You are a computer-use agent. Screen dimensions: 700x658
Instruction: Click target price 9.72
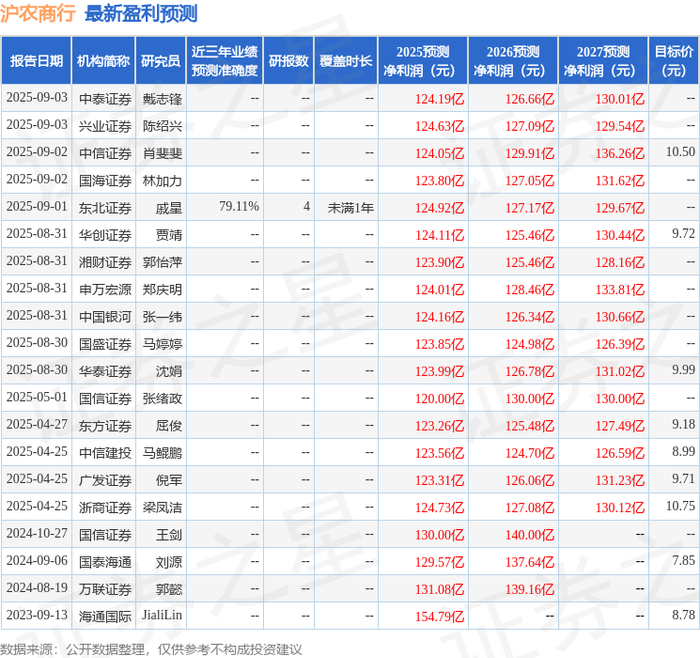(683, 233)
